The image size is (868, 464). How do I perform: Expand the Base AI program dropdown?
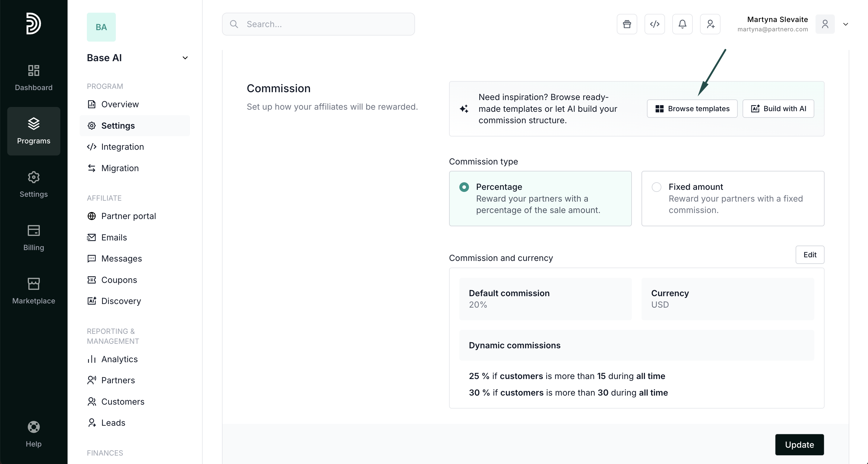[x=185, y=58]
